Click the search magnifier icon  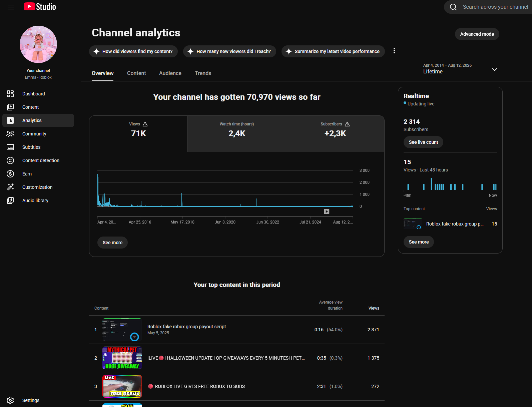click(x=453, y=7)
